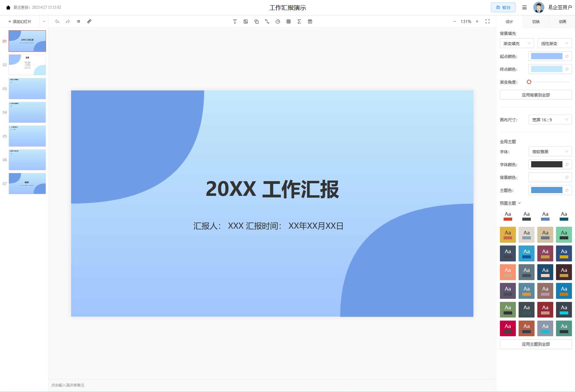Viewport: 575px width, 392px height.
Task: Insert a connector line from the toolbar
Action: 267,21
